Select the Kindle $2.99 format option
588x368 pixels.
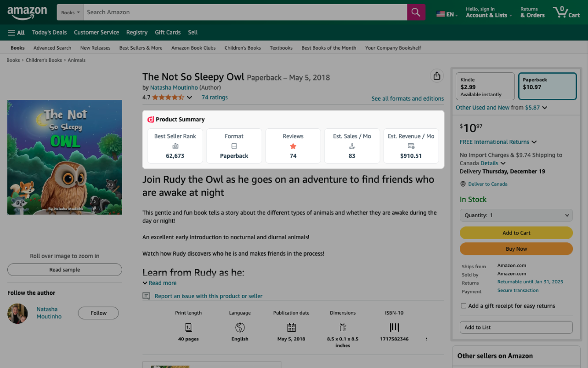485,86
